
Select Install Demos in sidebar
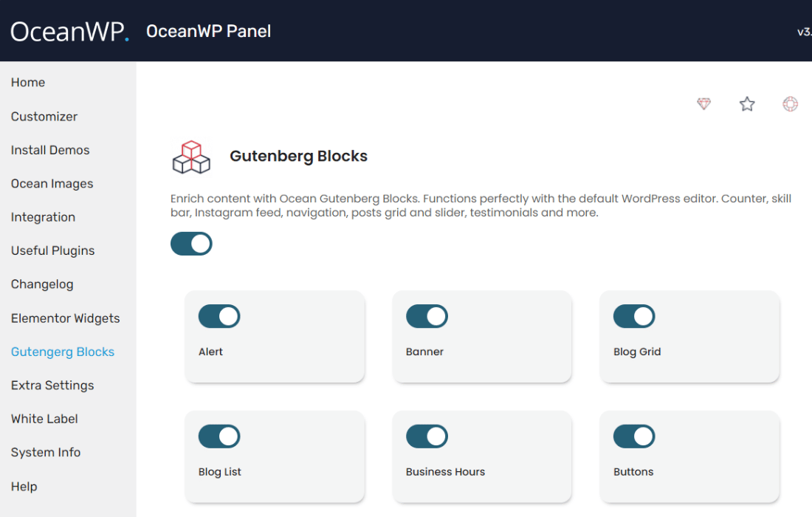pyautogui.click(x=50, y=150)
